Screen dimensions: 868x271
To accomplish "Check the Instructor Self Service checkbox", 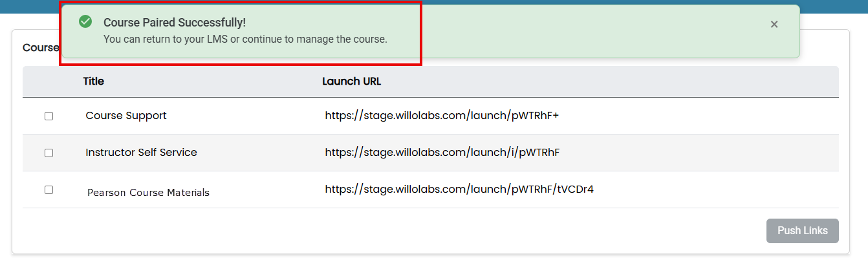I will point(49,153).
